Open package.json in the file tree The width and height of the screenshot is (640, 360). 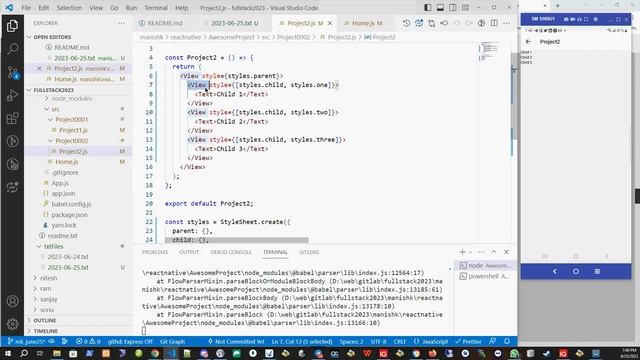click(69, 215)
